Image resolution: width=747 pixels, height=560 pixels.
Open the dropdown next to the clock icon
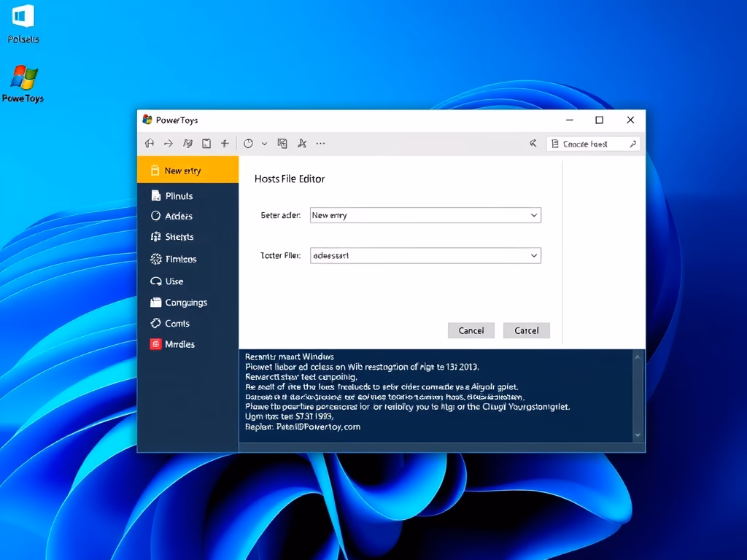coord(264,143)
